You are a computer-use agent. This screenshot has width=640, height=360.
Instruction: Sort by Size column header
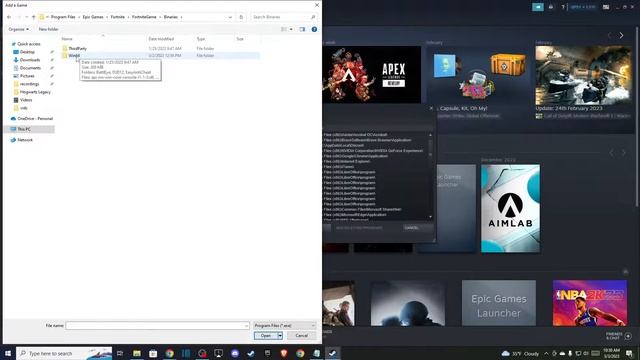240,39
